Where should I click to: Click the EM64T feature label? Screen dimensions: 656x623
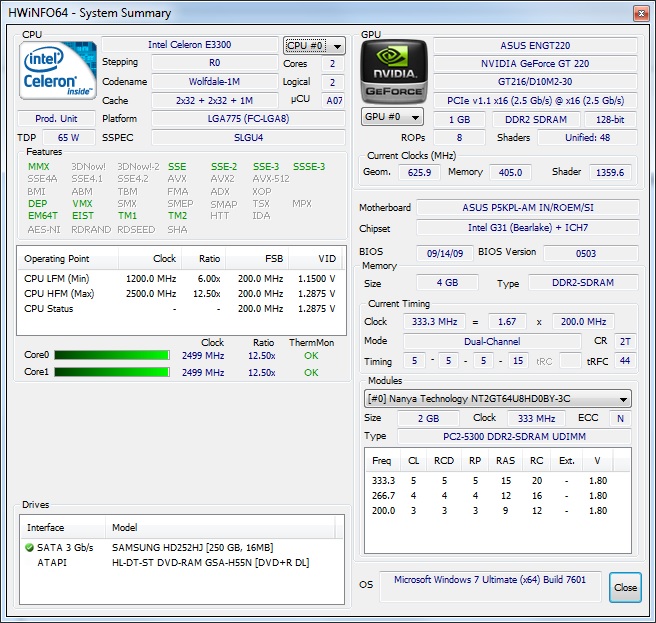42,216
